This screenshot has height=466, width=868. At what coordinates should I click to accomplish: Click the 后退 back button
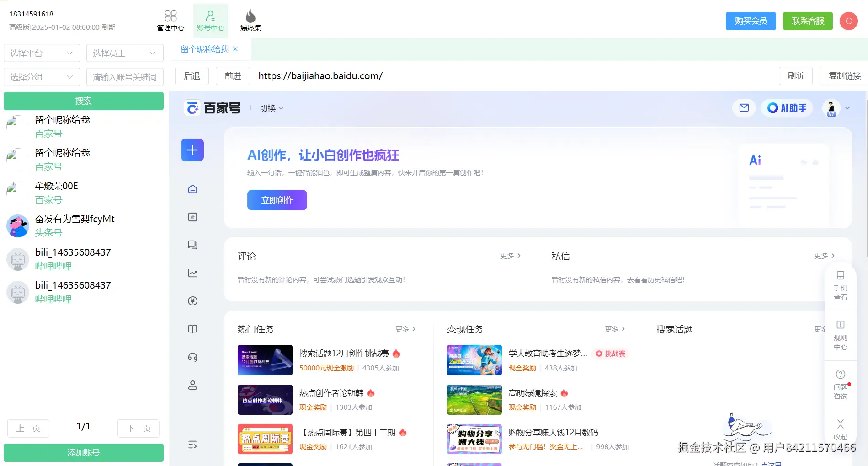point(192,76)
